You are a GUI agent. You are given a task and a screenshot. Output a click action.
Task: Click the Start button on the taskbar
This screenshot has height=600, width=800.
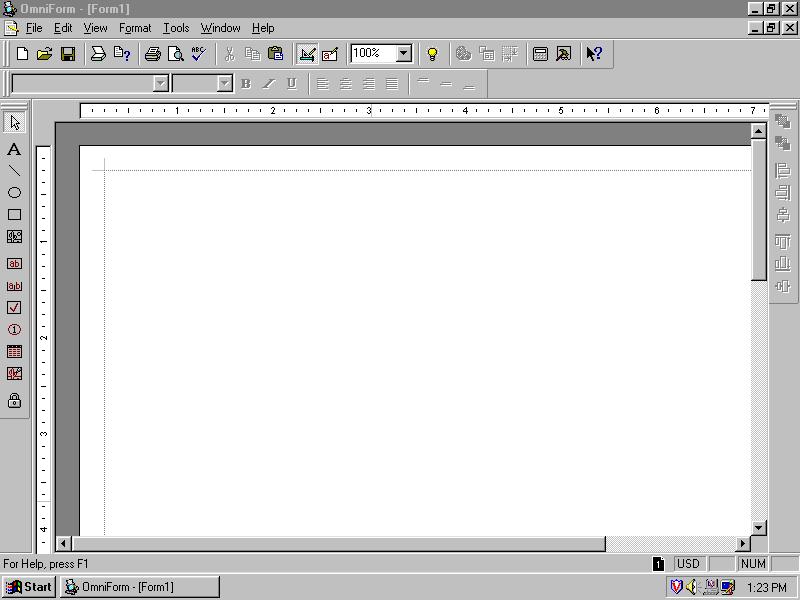tap(29, 587)
